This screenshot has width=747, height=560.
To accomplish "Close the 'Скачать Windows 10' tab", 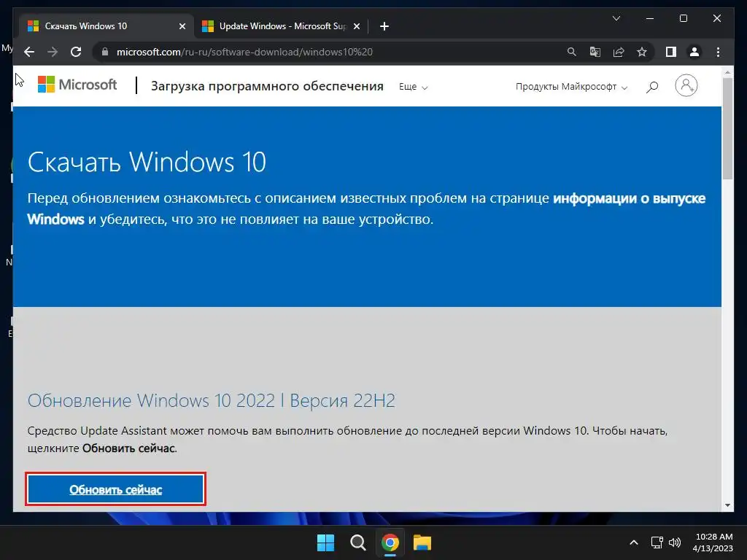I will tap(182, 26).
